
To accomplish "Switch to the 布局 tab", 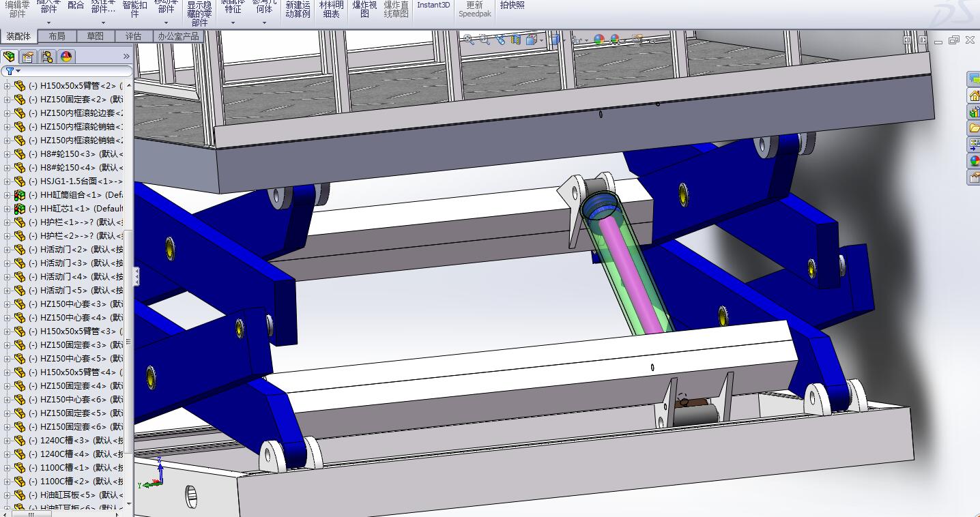I will click(x=57, y=36).
